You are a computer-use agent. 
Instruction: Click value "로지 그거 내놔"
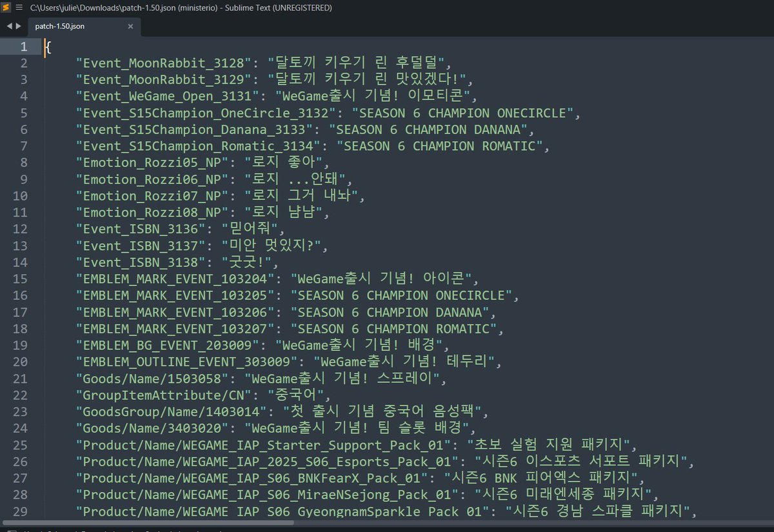301,196
